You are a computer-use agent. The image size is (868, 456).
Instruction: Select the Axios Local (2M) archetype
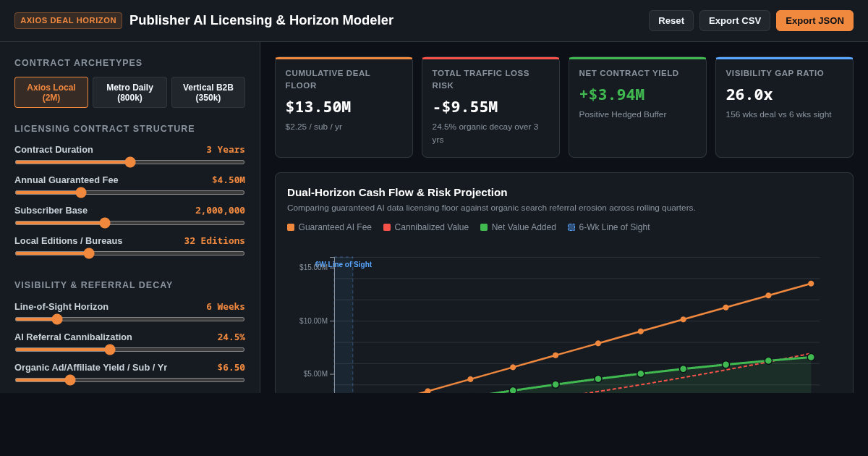[x=51, y=93]
